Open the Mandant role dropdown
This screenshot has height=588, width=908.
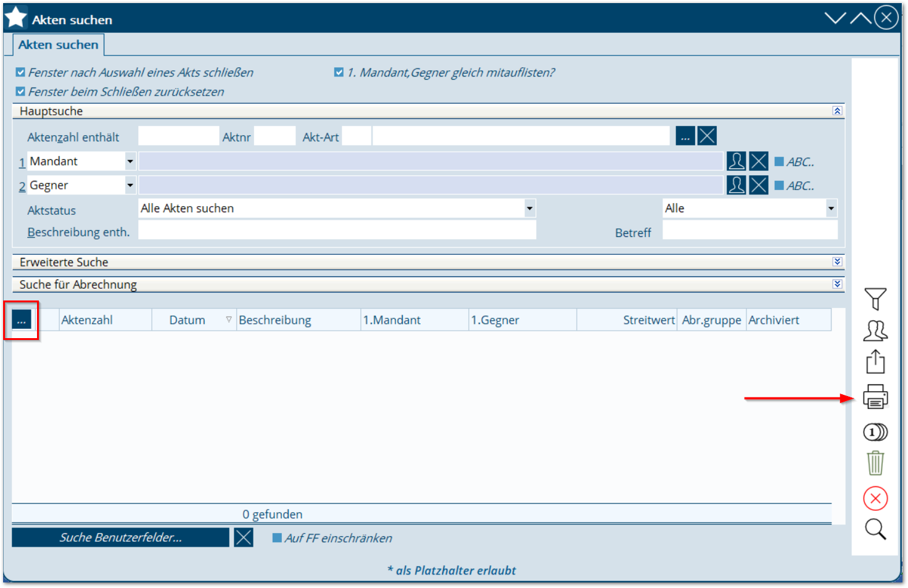(x=130, y=162)
